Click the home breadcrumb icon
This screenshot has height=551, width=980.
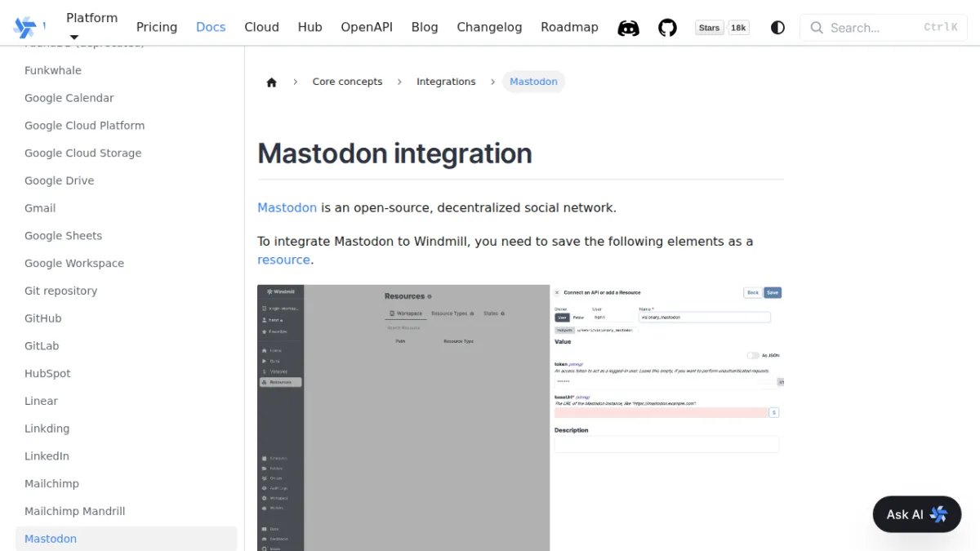(x=272, y=82)
